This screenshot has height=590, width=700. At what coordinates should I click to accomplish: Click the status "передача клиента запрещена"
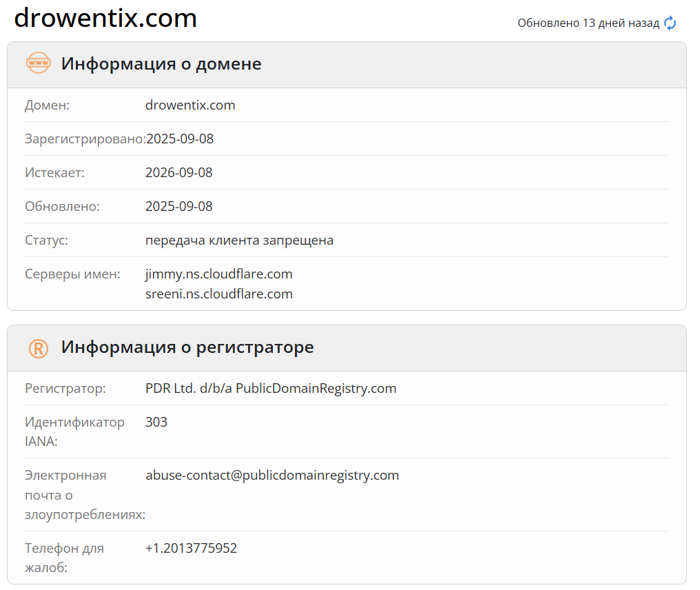(x=239, y=241)
